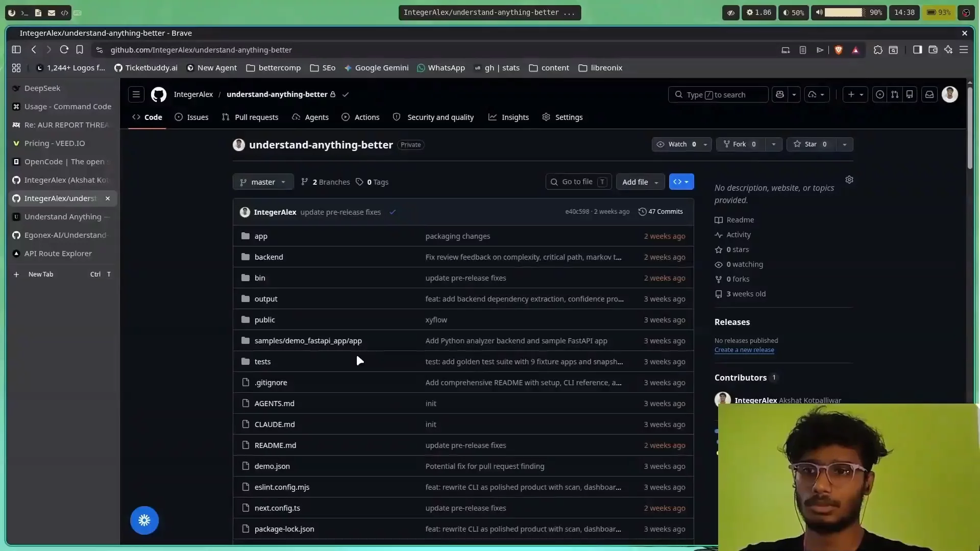Open the create new plus dropdown
Viewport: 980px width, 551px height.
855,95
